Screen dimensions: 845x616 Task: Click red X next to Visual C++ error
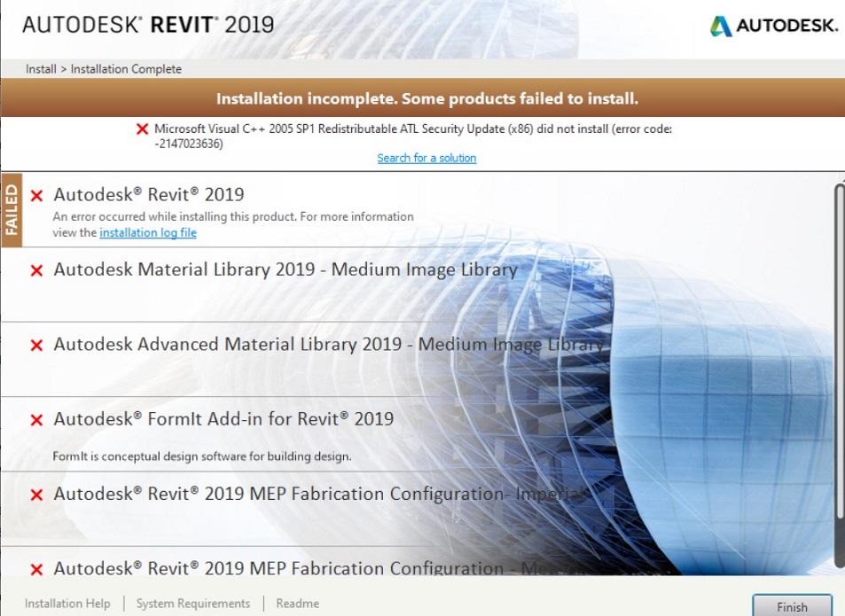142,129
